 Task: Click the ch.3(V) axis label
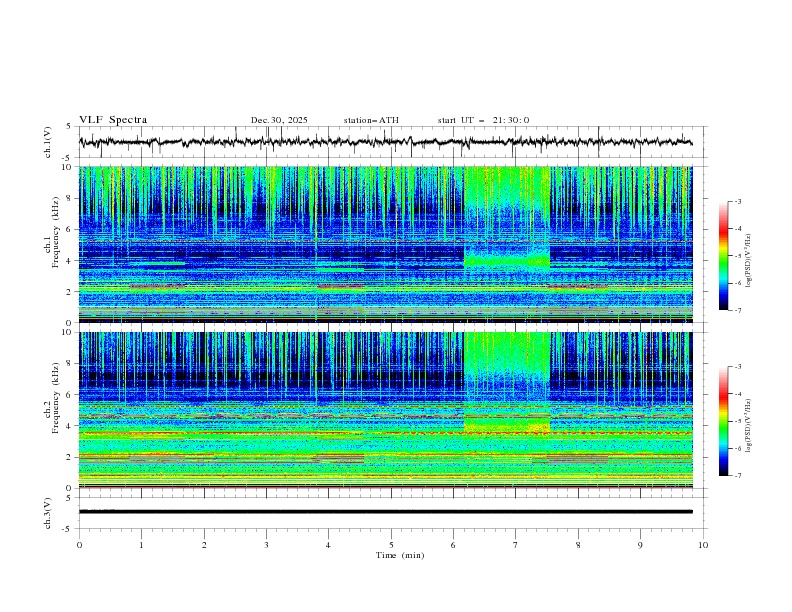point(48,513)
